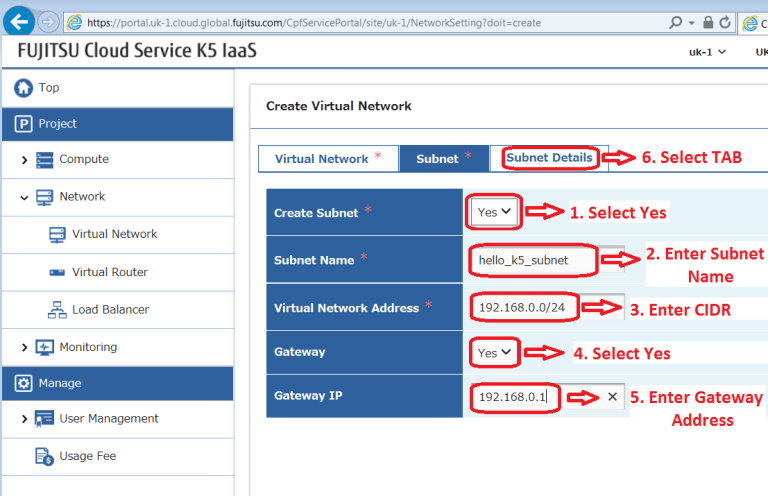Switch to the Virtual Network tab
Image resolution: width=768 pixels, height=496 pixels.
point(328,159)
